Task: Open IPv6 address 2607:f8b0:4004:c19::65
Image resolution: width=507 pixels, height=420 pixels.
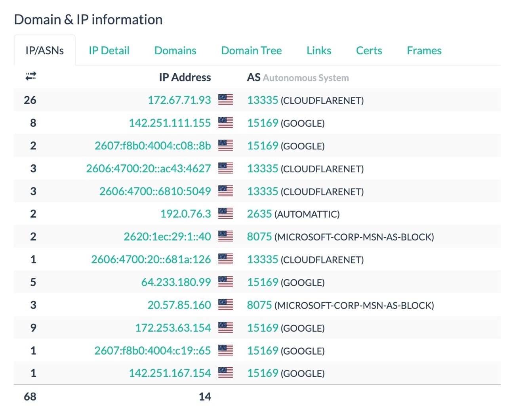Action: point(152,351)
